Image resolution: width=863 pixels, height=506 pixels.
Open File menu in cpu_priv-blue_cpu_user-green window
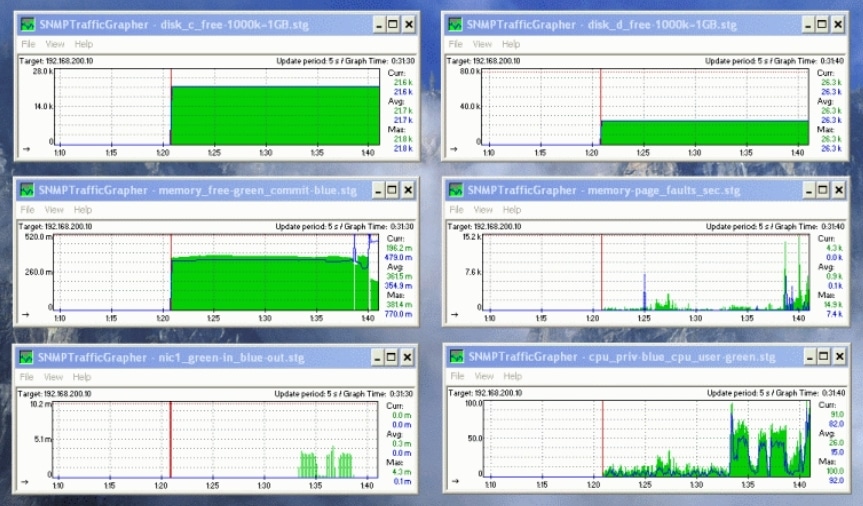pyautogui.click(x=458, y=377)
